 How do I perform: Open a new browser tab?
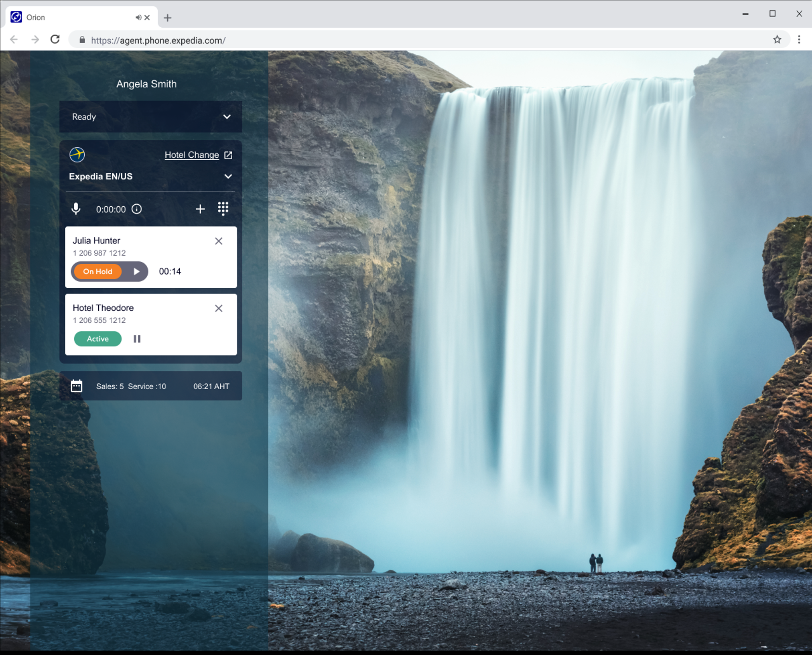(168, 18)
